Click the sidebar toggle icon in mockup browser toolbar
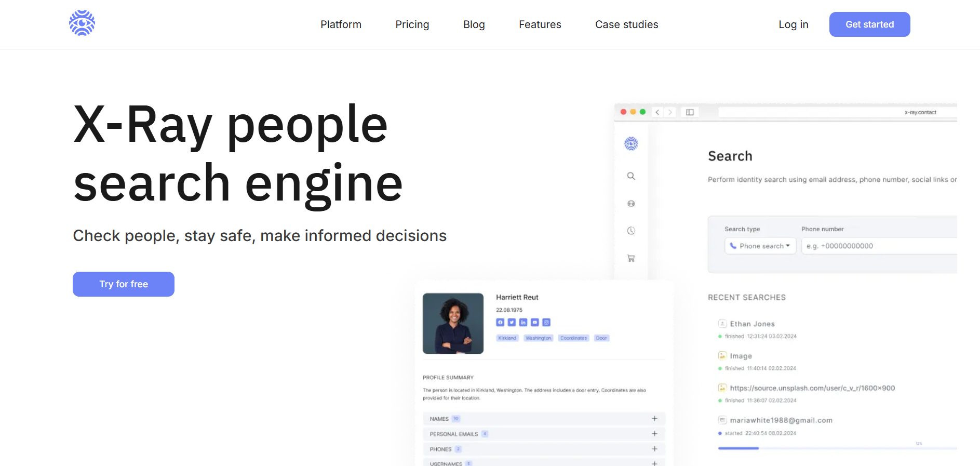Viewport: 980px width, 466px height. [x=690, y=112]
